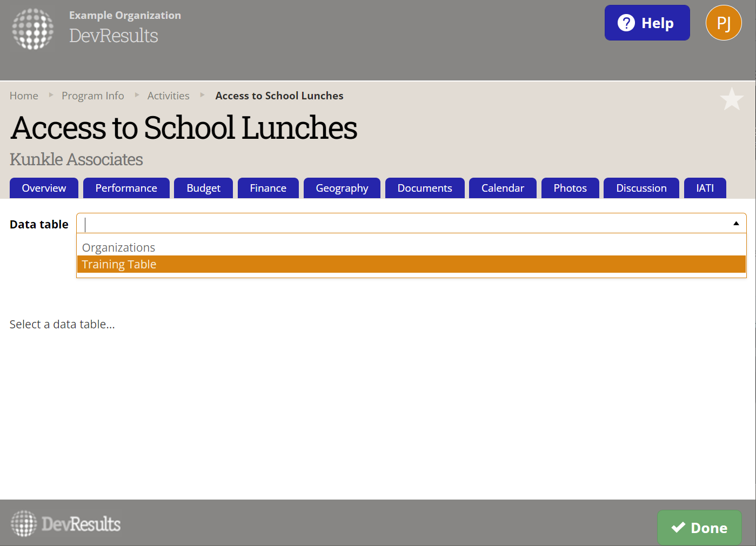The width and height of the screenshot is (756, 546).
Task: Click the green Done button
Action: pos(699,528)
